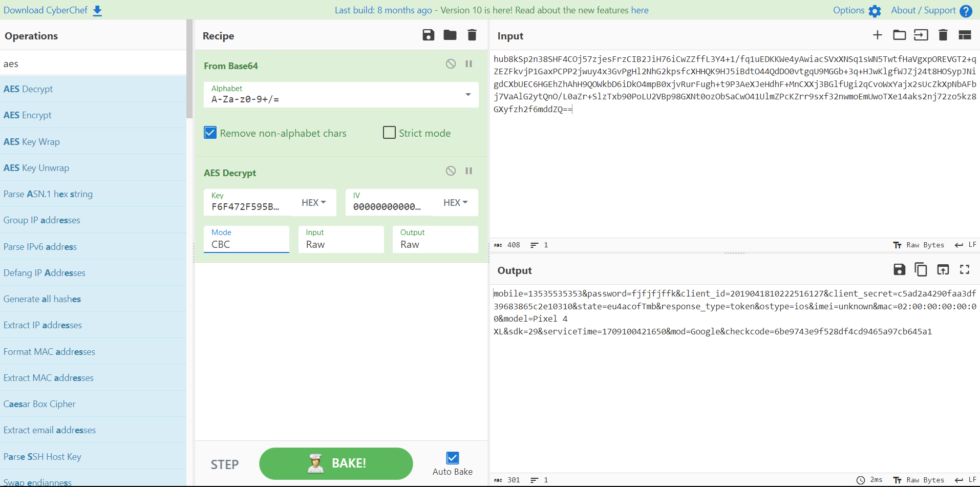Select Generate all hashes operation
Image resolution: width=980 pixels, height=487 pixels.
pos(93,299)
